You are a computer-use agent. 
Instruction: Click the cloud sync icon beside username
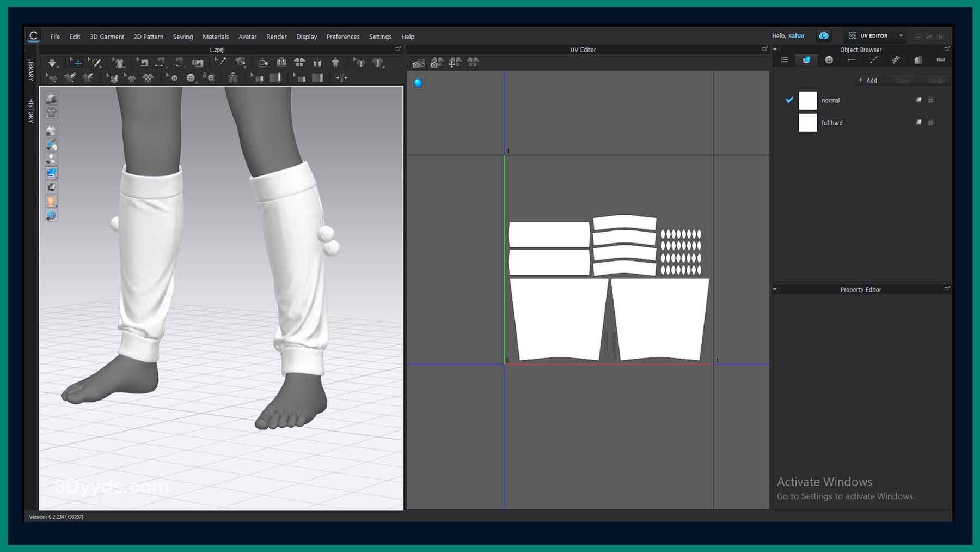[823, 35]
